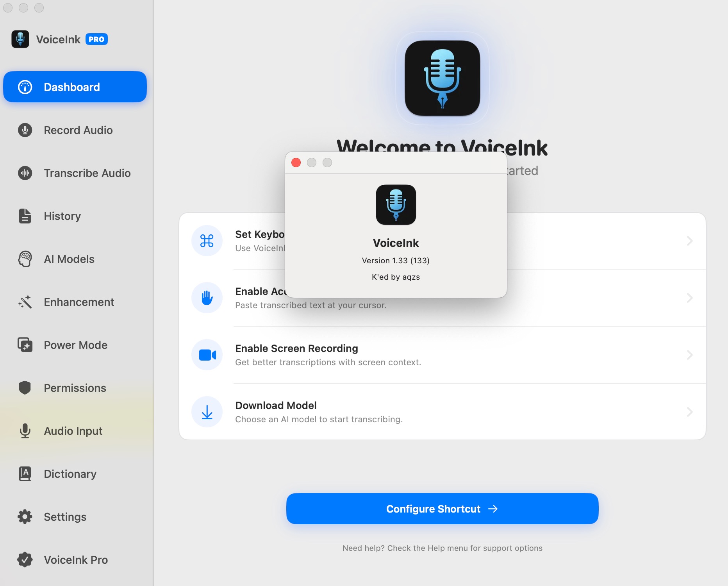The width and height of the screenshot is (728, 586).
Task: Close the About VoiceInk window
Action: [296, 163]
